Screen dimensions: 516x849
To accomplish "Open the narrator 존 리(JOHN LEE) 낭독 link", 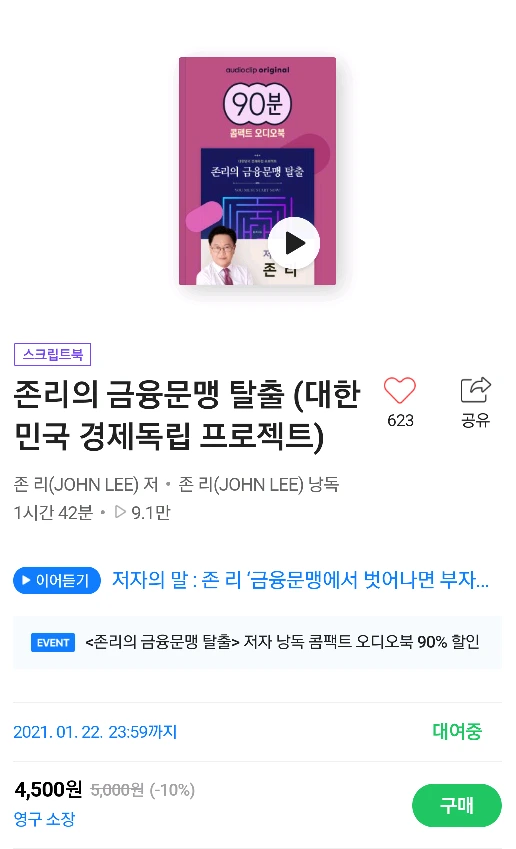I will pyautogui.click(x=259, y=484).
